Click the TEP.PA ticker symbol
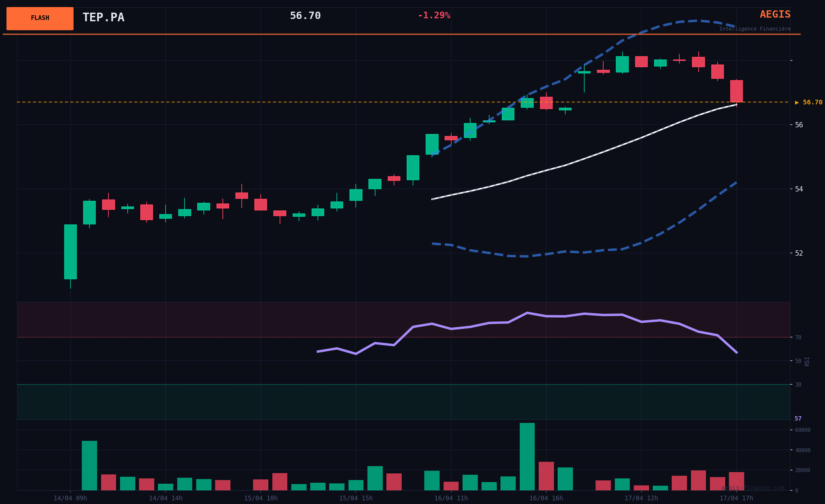 pos(103,17)
